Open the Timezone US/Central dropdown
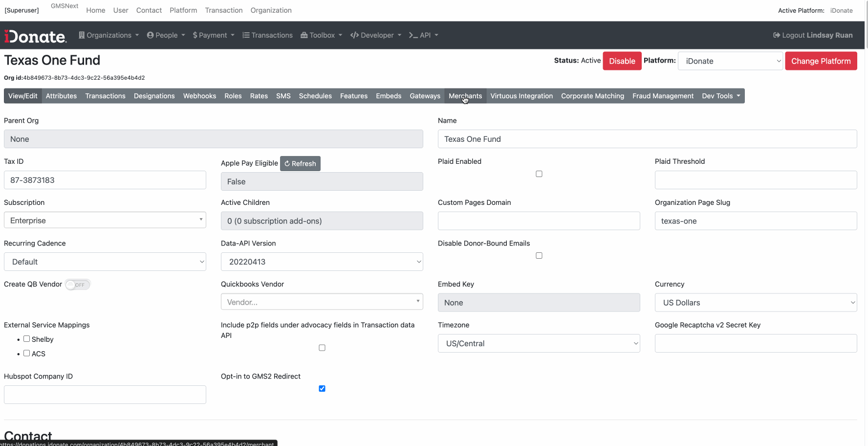868x446 pixels. click(x=539, y=343)
